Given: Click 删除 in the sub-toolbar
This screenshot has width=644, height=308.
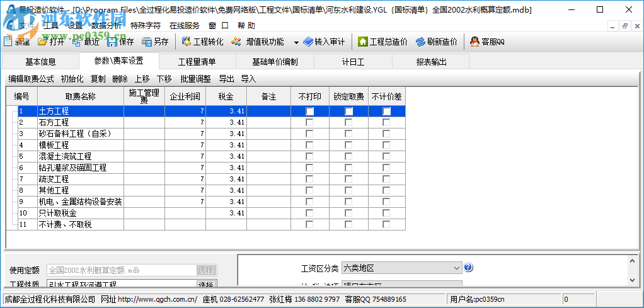Looking at the screenshot, I should [x=120, y=79].
